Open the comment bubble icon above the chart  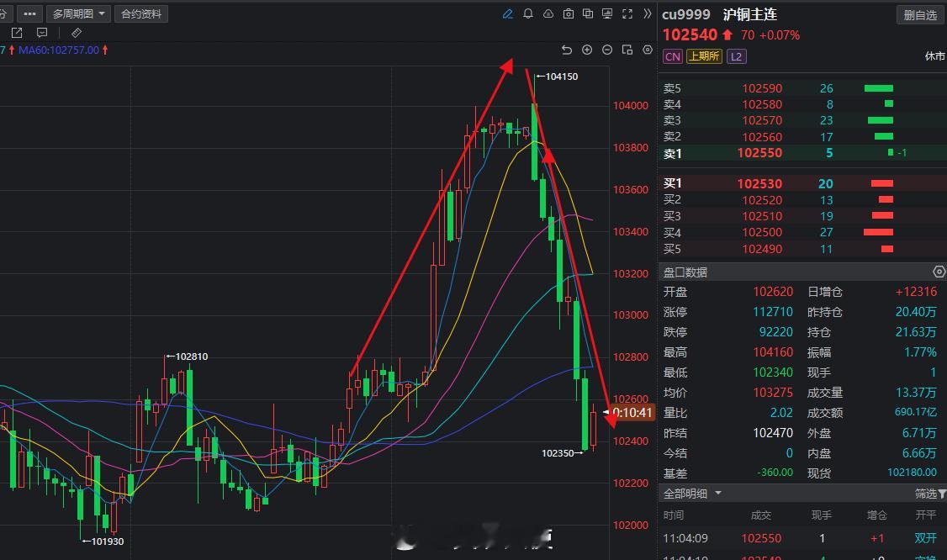42,32
